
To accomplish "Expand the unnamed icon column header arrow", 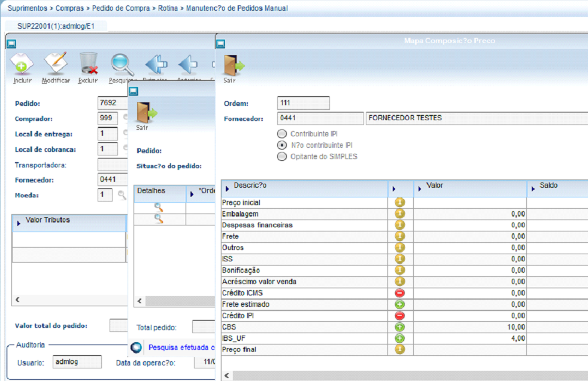I will pyautogui.click(x=394, y=189).
